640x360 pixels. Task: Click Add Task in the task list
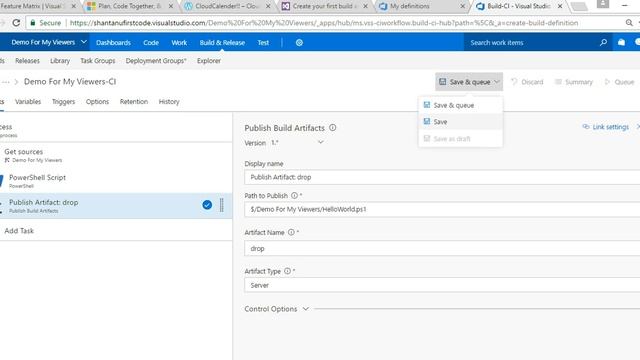[19, 231]
